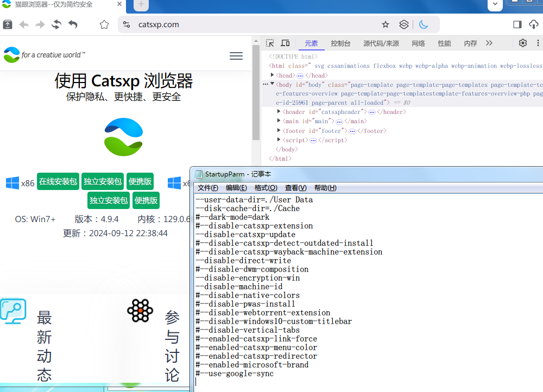Click the monitor icon beside 最新动态
This screenshot has height=392, width=543.
click(13, 311)
